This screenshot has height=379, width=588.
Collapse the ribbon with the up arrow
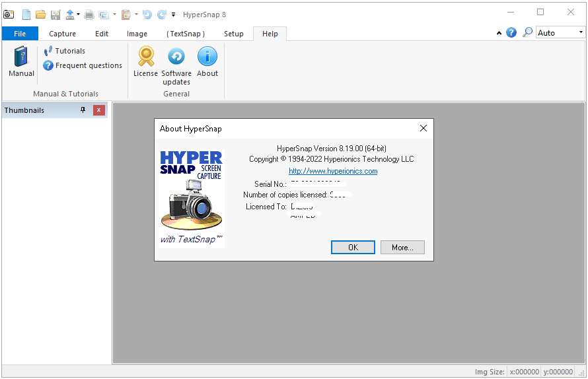pos(499,33)
